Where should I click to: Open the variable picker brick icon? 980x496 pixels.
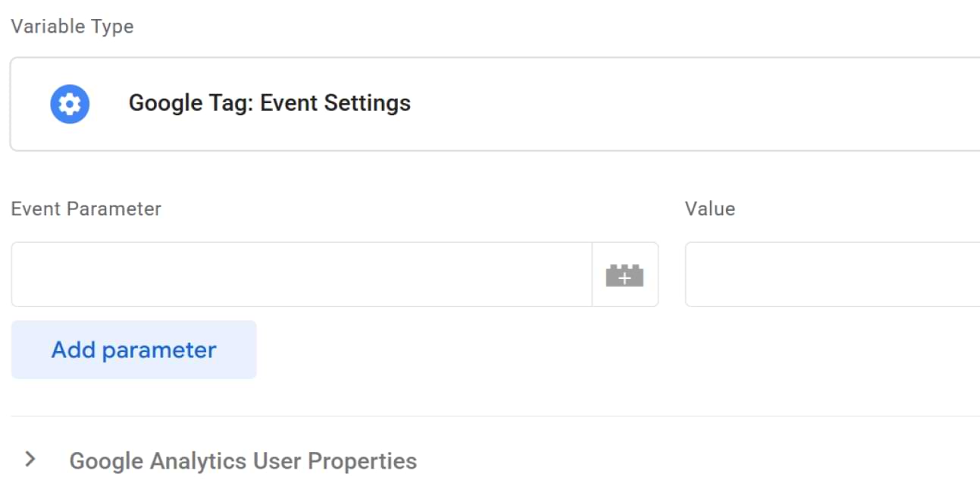pos(625,275)
